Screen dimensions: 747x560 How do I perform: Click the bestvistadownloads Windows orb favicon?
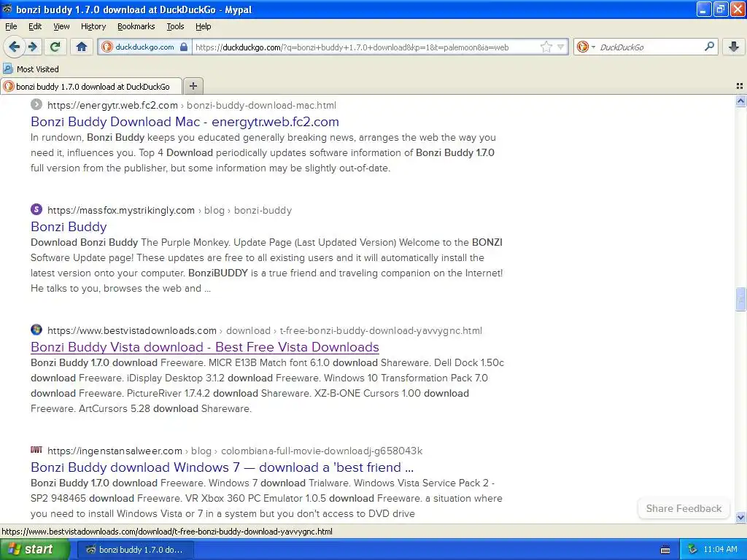36,330
